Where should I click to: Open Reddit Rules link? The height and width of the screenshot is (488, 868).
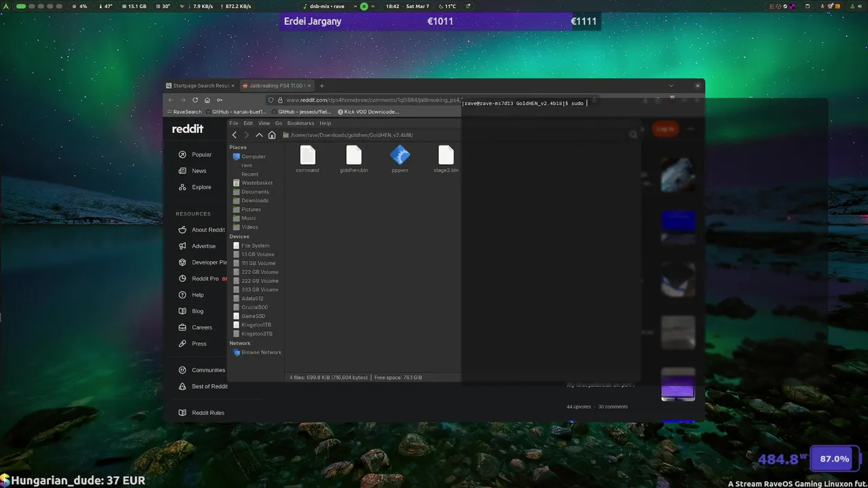[201, 413]
